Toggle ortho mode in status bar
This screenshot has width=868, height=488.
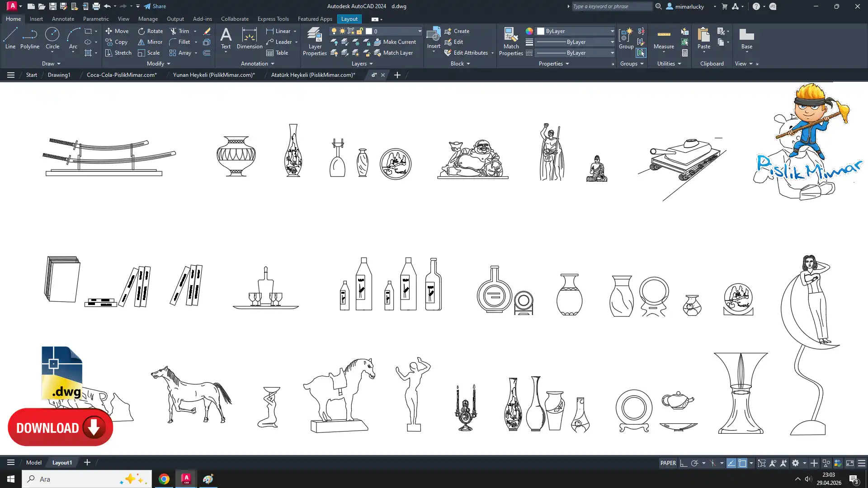coord(684,463)
